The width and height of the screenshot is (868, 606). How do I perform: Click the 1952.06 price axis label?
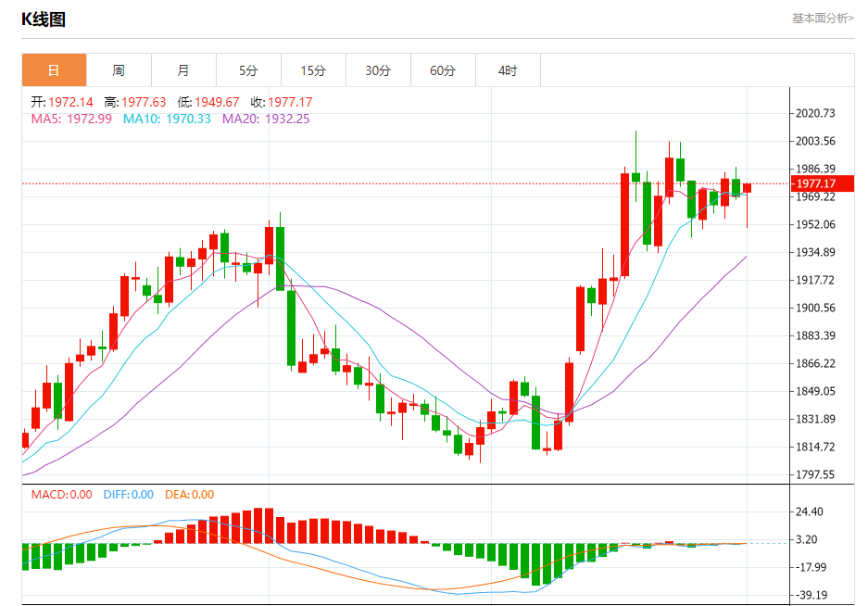[815, 224]
